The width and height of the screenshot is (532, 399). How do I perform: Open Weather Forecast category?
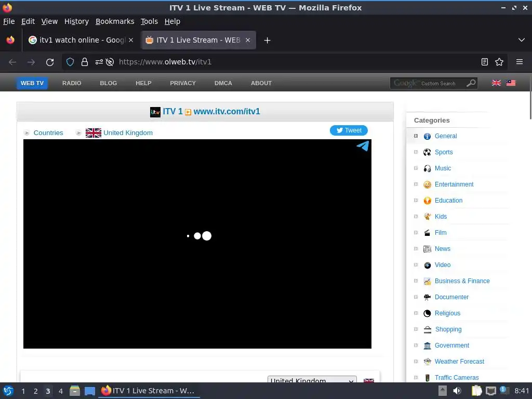tap(459, 362)
